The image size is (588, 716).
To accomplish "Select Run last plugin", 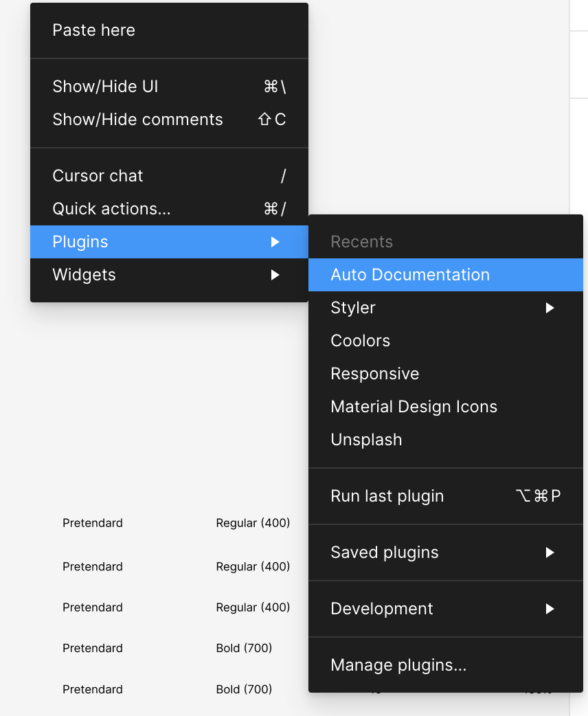I will (x=387, y=496).
